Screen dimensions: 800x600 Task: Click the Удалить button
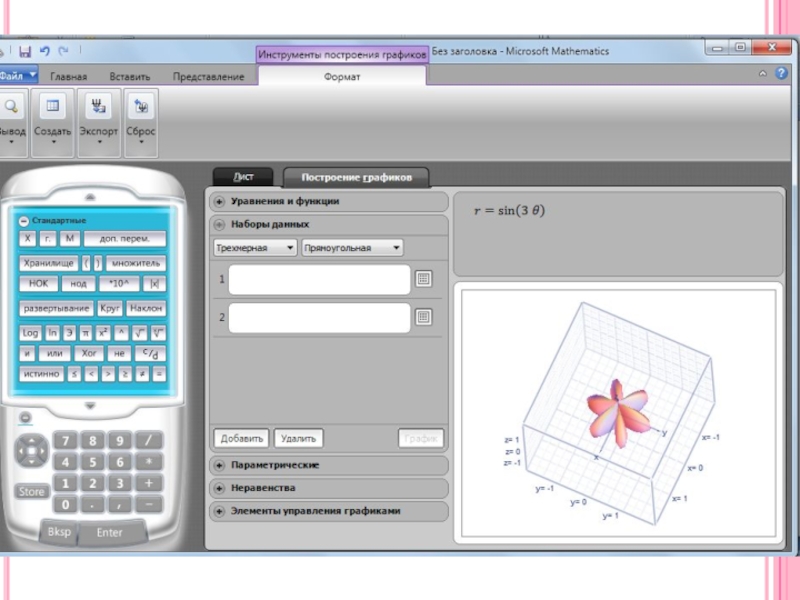[298, 438]
